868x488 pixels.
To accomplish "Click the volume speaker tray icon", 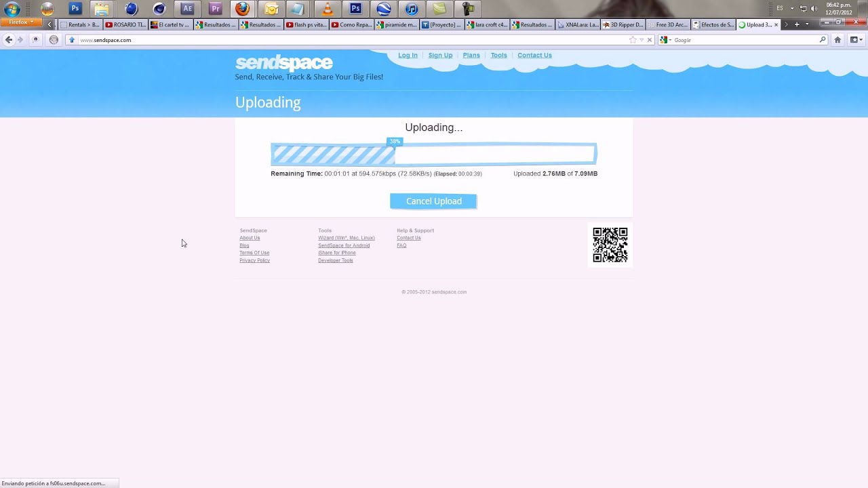I will point(814,8).
